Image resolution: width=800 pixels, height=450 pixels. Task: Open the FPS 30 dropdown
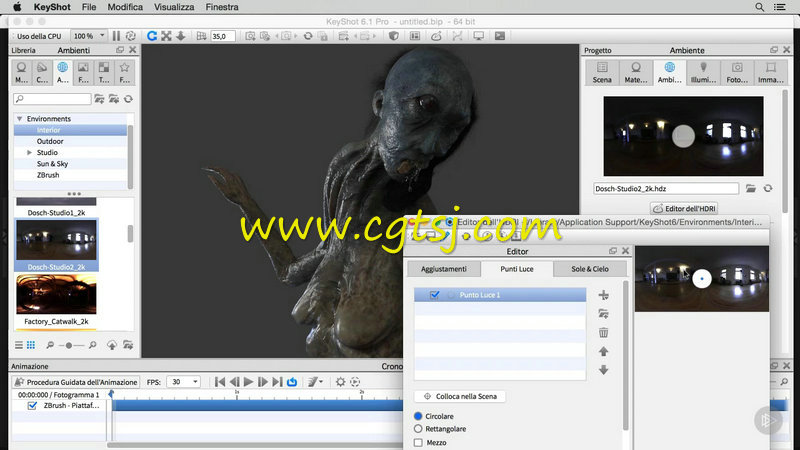click(183, 382)
